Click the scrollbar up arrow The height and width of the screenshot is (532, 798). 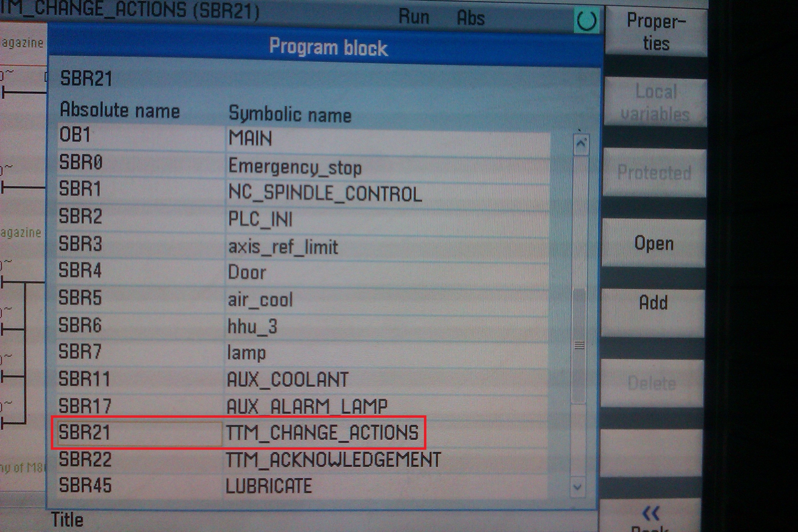click(x=581, y=144)
